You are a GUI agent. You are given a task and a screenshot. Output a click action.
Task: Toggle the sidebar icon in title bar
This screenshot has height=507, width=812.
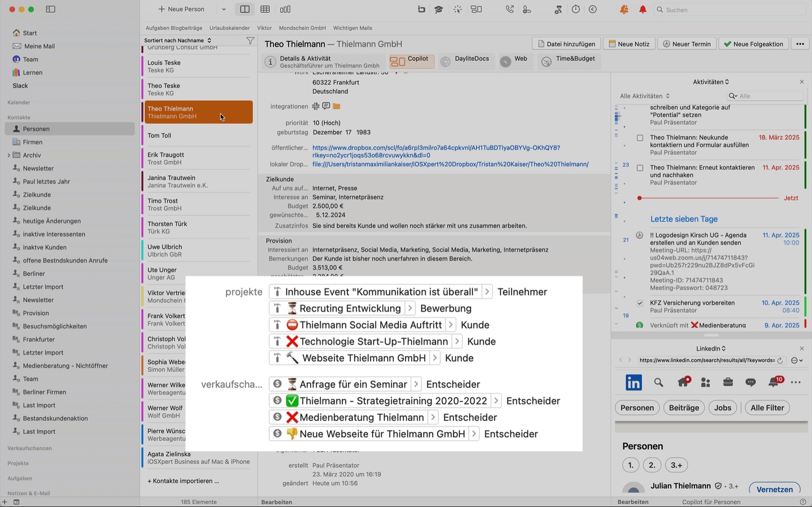pyautogui.click(x=51, y=9)
